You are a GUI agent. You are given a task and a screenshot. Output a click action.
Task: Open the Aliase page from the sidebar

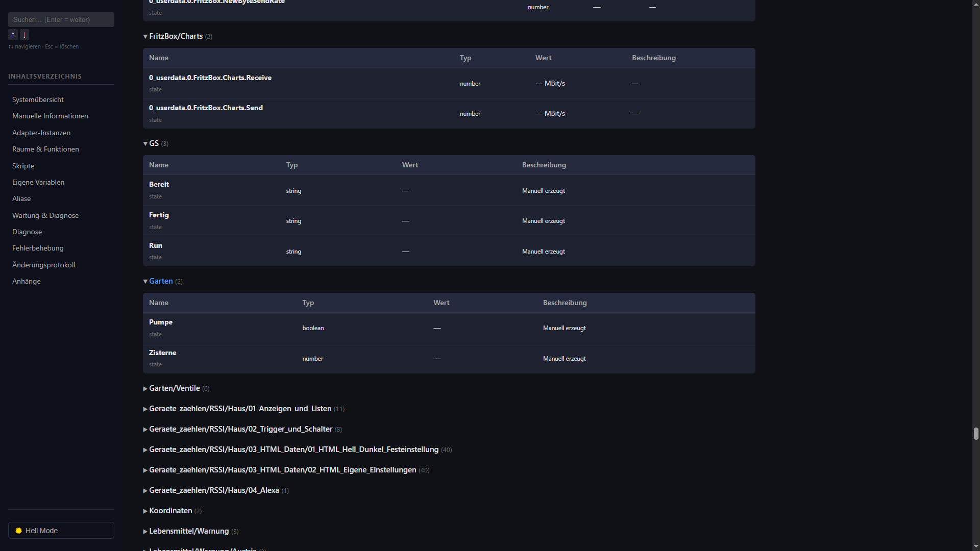(x=21, y=198)
